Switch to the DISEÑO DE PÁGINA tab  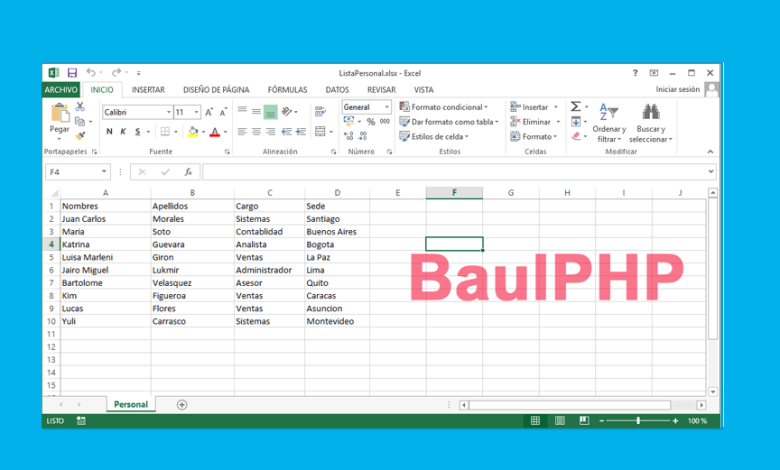tap(216, 90)
